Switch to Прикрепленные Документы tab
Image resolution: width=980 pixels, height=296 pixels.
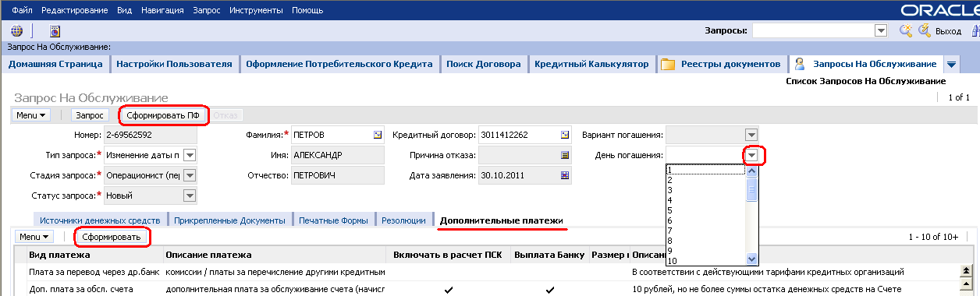pos(229,220)
